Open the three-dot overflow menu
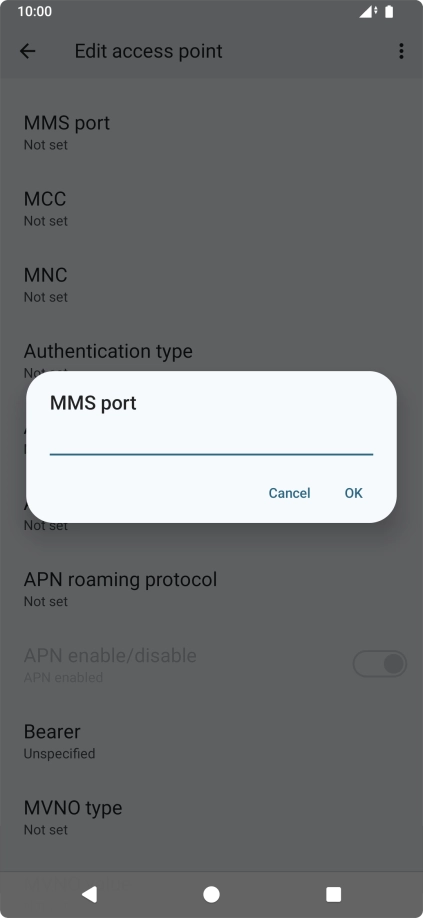This screenshot has height=918, width=423. pos(401,51)
